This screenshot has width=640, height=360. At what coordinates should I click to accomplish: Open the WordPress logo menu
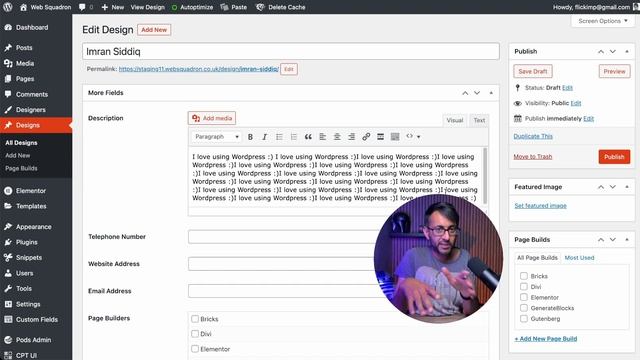(8, 7)
